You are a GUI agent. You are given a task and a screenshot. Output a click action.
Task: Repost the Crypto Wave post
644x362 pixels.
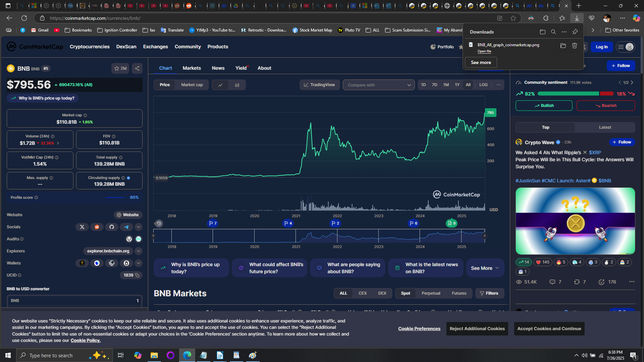click(x=580, y=282)
